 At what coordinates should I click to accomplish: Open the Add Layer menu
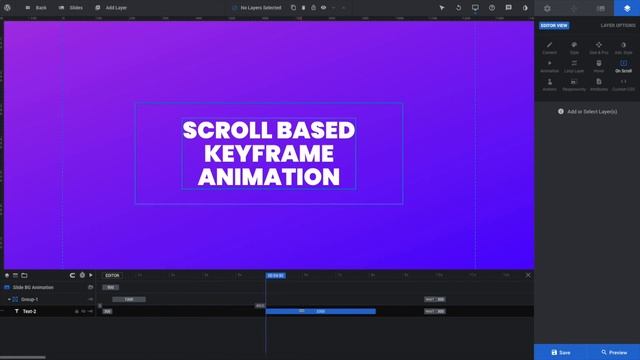[111, 8]
